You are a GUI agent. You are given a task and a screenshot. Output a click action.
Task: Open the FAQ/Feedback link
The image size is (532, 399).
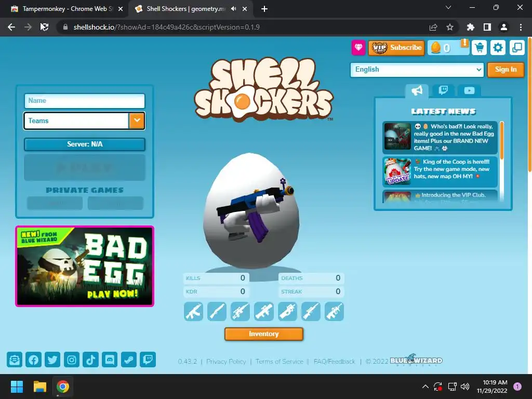pyautogui.click(x=334, y=362)
